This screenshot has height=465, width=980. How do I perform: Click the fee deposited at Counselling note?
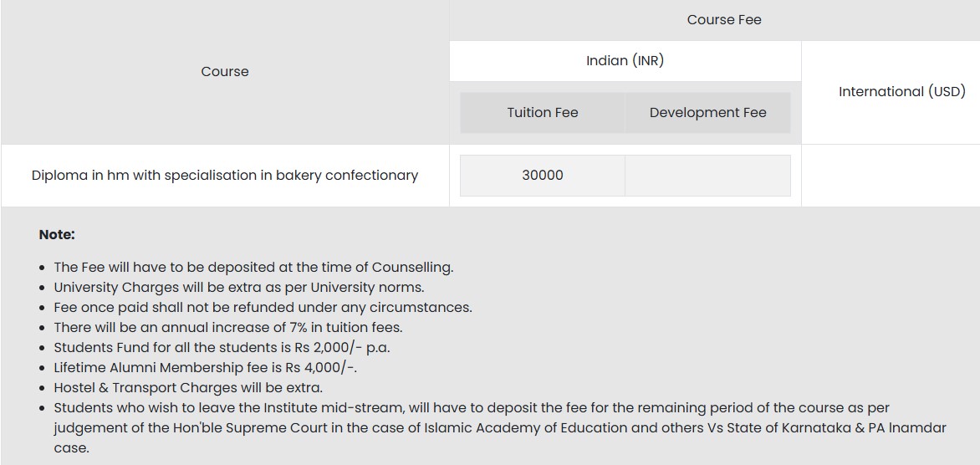tap(253, 268)
